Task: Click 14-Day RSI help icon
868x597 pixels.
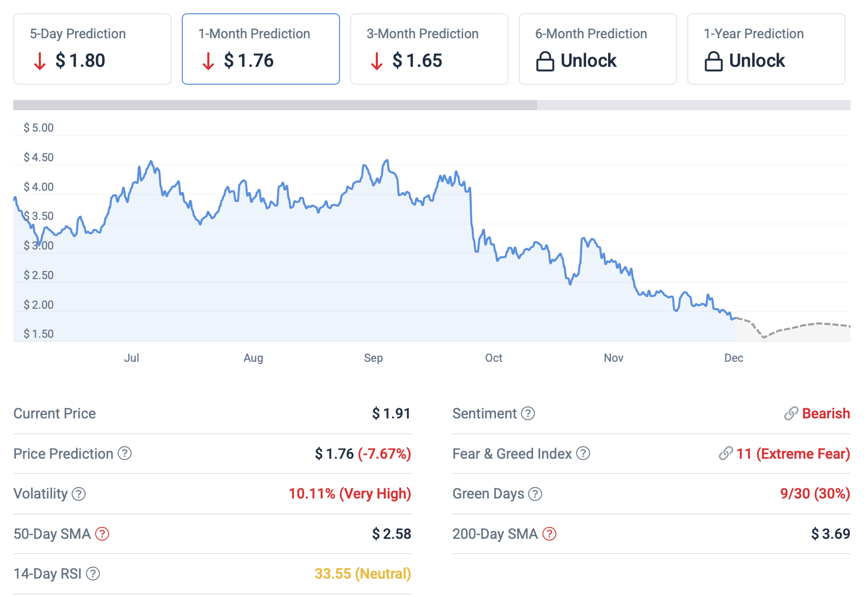Action: (x=93, y=574)
